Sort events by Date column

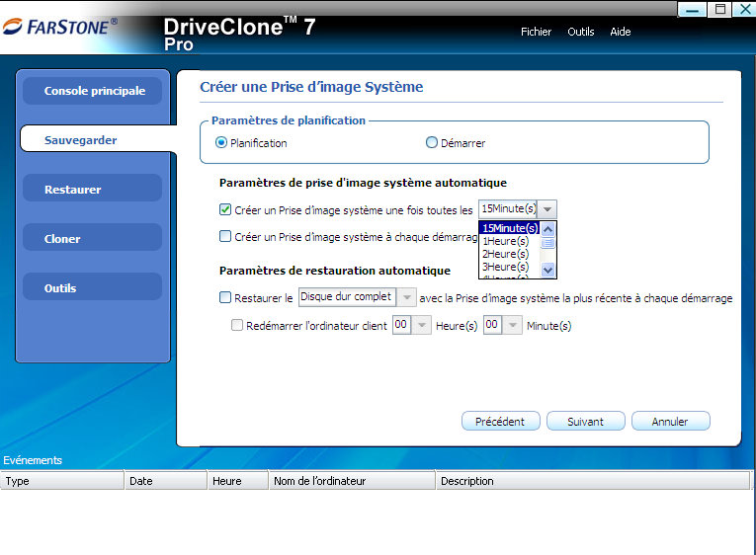pyautogui.click(x=166, y=480)
